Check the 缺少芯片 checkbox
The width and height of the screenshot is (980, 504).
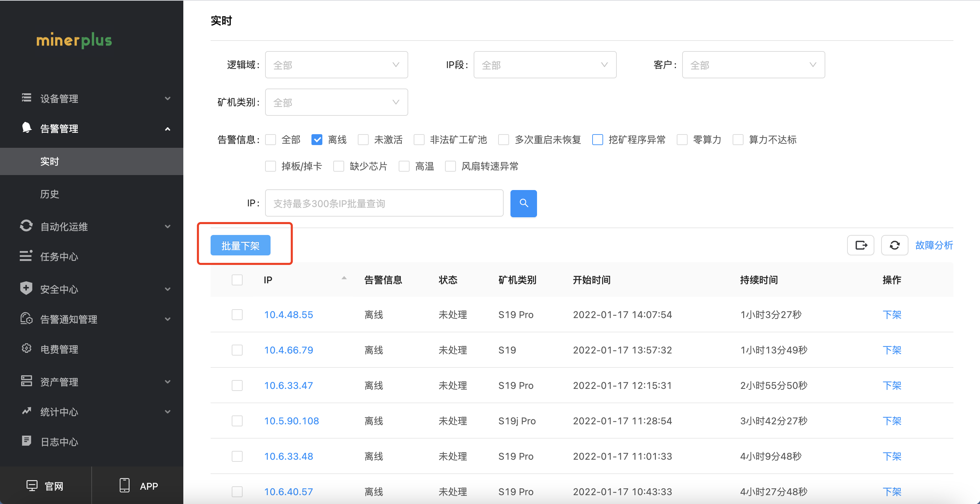[x=339, y=167]
